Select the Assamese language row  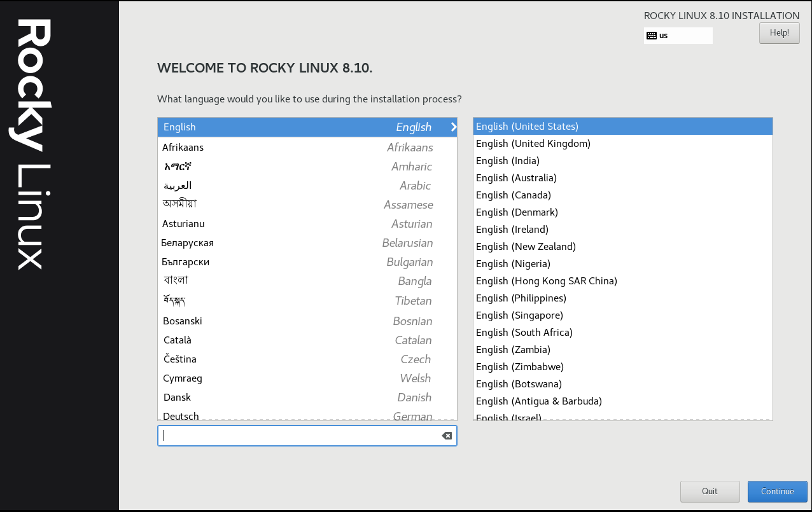(x=307, y=204)
